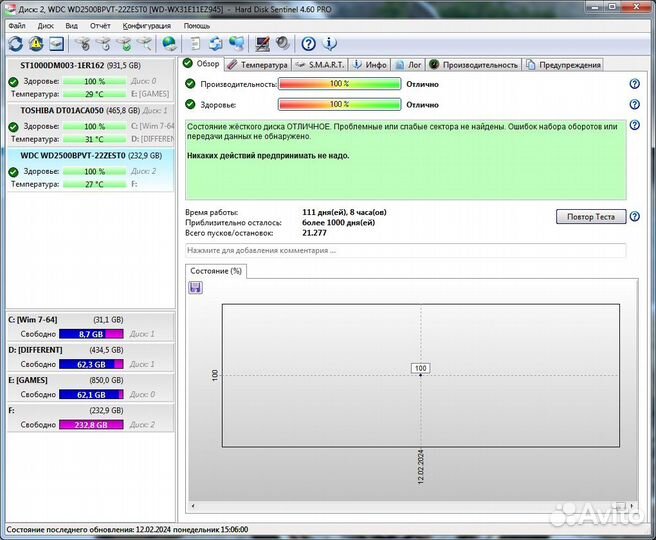Click the yellow warning alerts toolbar icon

tap(36, 44)
